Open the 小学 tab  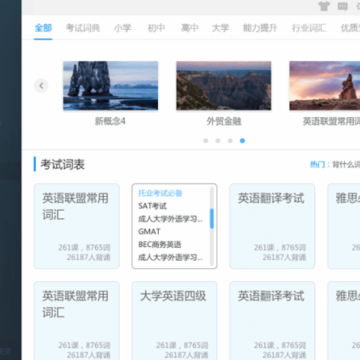(122, 28)
